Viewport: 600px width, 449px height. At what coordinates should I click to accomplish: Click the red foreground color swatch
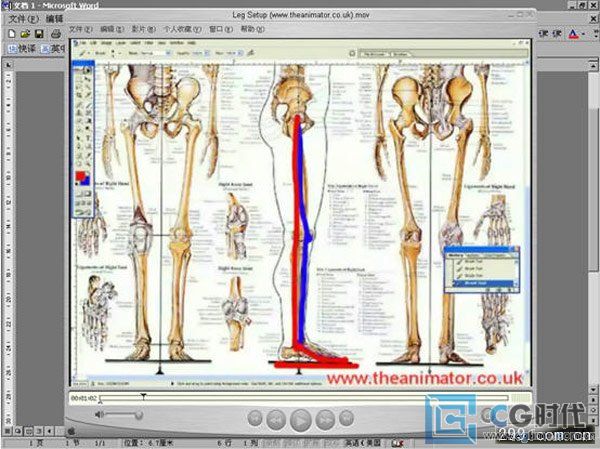pos(80,176)
